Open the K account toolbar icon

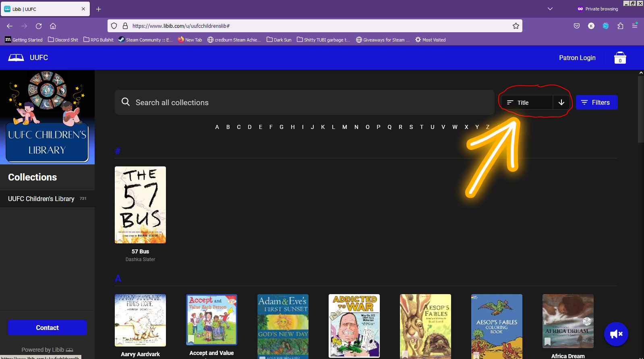[591, 26]
